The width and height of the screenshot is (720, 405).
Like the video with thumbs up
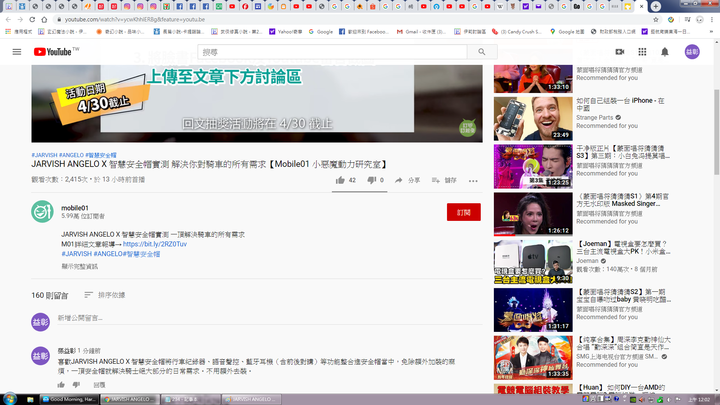[340, 180]
